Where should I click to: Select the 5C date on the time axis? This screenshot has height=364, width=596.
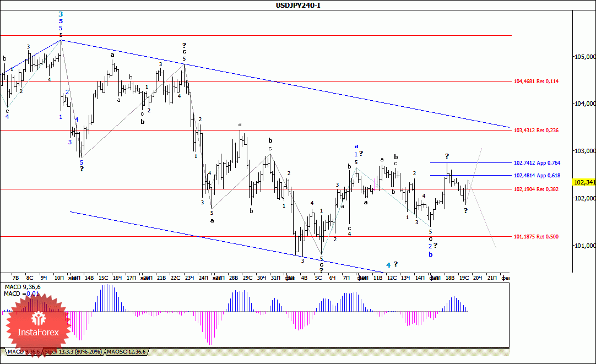coord(318,278)
